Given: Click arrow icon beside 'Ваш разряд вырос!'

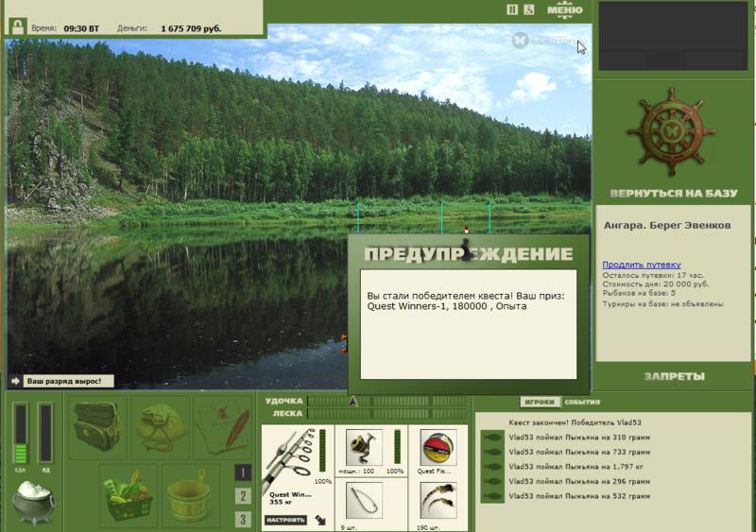Looking at the screenshot, I should click(x=15, y=381).
